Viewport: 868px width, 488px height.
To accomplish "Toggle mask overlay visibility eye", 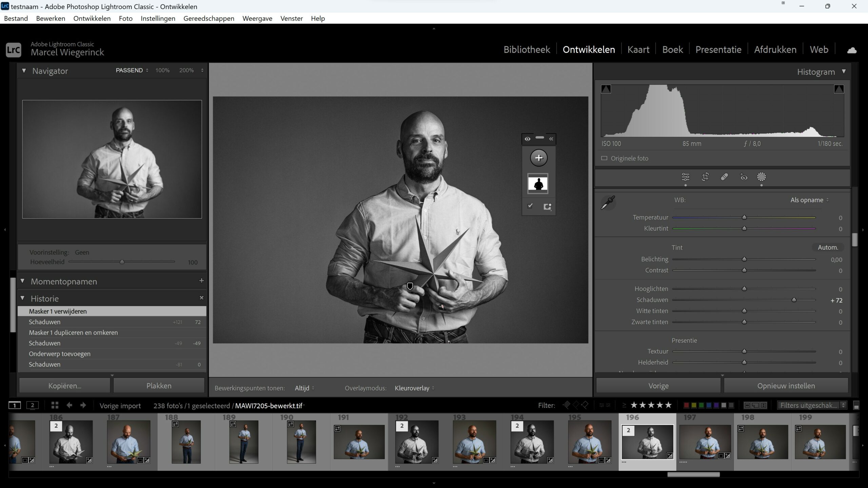I will pos(527,139).
